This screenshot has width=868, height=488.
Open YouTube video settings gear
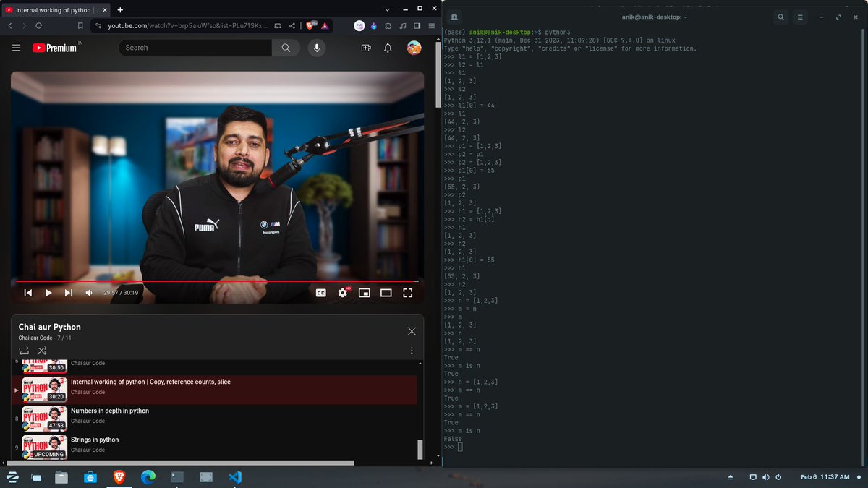pyautogui.click(x=342, y=293)
